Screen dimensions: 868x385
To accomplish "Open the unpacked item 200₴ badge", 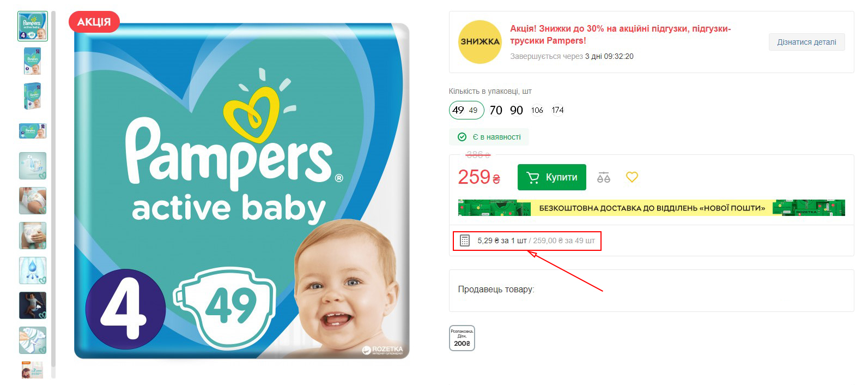I will [462, 338].
